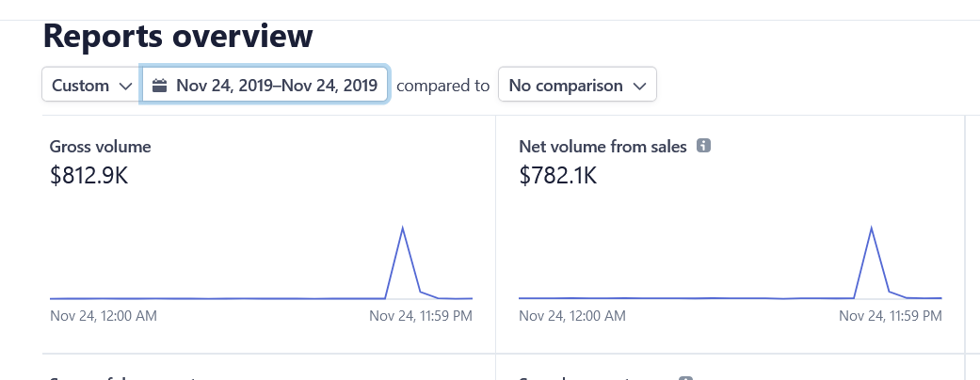The width and height of the screenshot is (980, 380).
Task: Click the chevron arrow on Custom dropdown
Action: pyautogui.click(x=125, y=86)
